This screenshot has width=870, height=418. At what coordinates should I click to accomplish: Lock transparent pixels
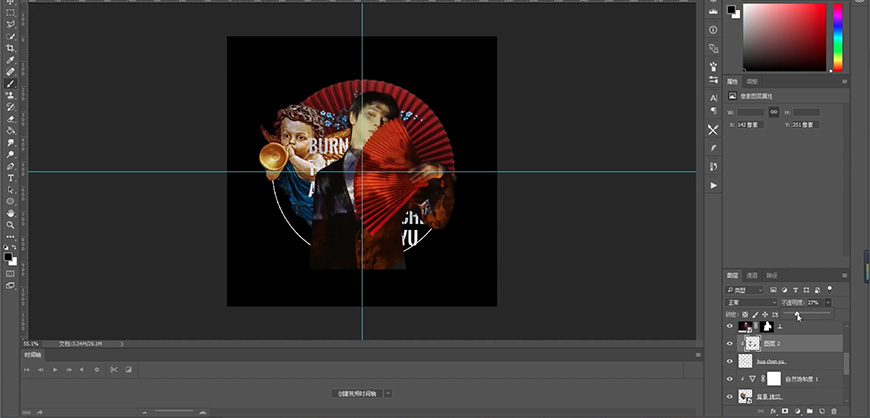[x=745, y=314]
